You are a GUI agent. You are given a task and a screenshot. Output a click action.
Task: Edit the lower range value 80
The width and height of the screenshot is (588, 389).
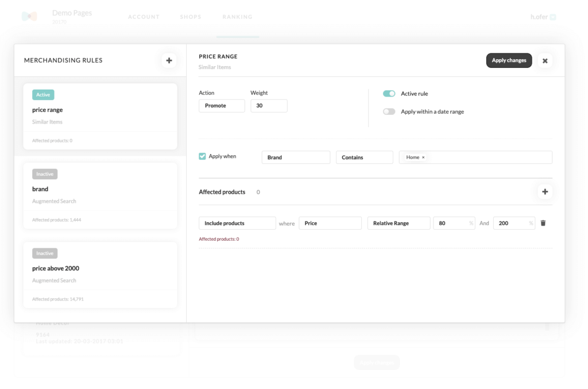point(454,223)
